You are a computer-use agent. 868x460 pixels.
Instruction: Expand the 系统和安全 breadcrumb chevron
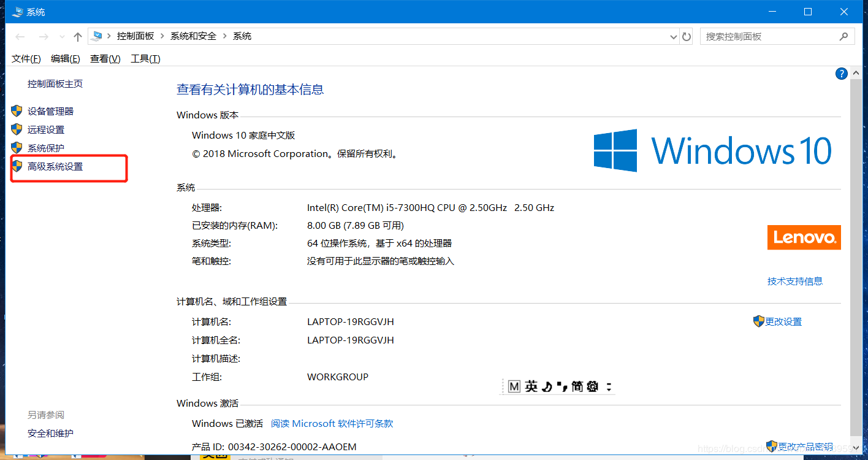click(x=224, y=36)
